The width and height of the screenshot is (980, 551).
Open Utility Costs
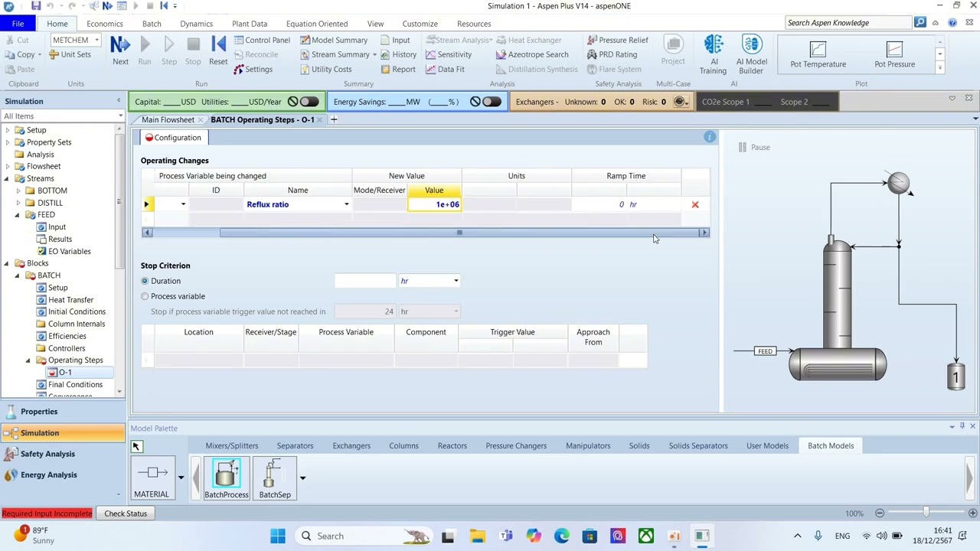tap(325, 69)
